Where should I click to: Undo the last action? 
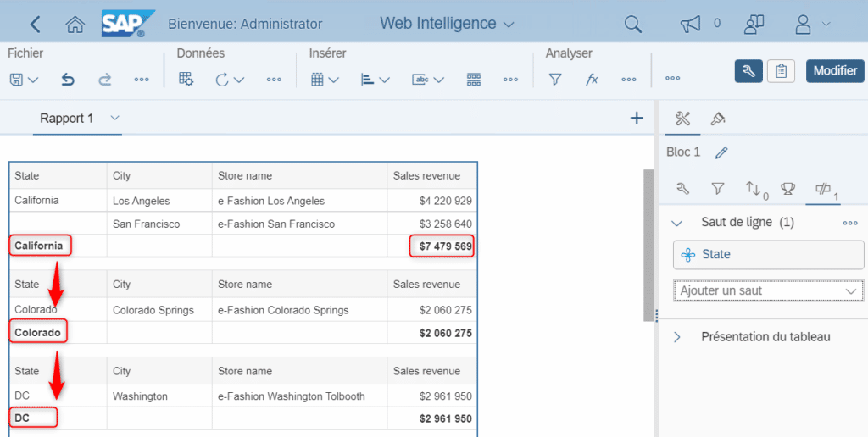68,80
